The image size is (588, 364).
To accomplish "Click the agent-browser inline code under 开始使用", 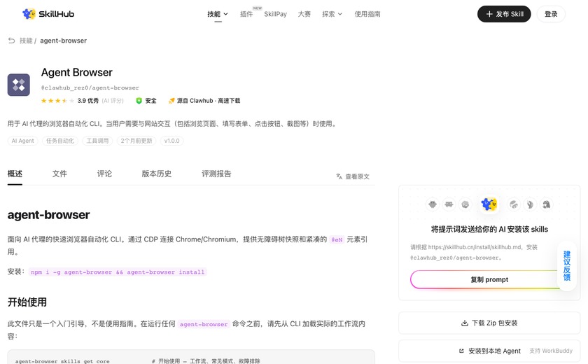I will (204, 324).
